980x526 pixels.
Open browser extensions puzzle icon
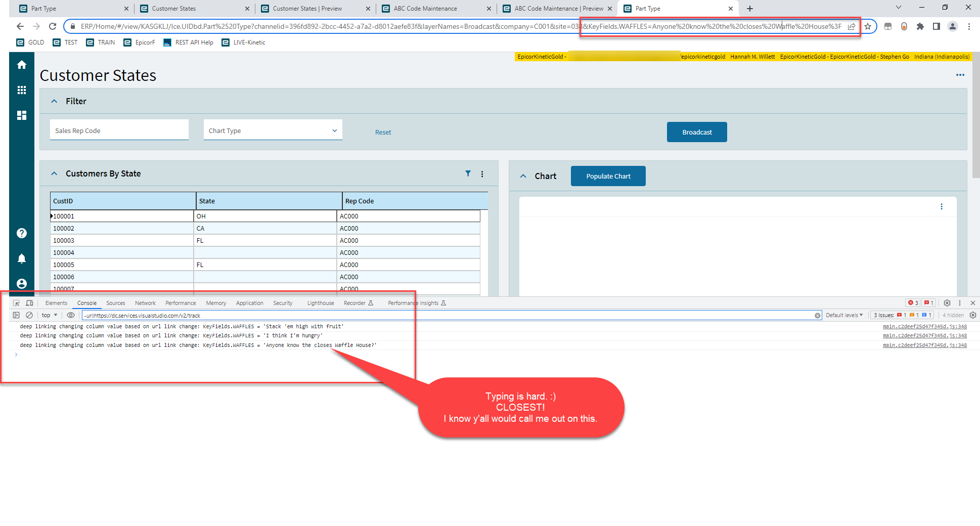920,26
